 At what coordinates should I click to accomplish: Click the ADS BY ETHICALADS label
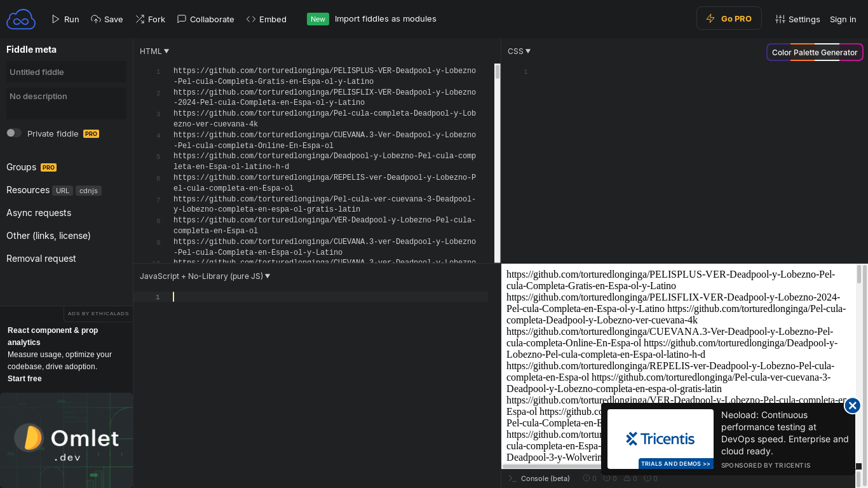tap(98, 313)
